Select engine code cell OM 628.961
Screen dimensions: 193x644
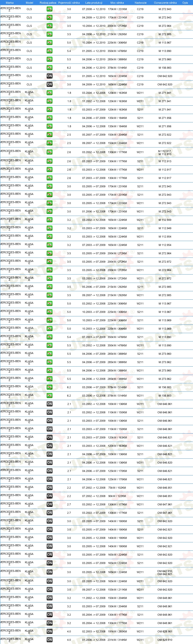pos(165,632)
